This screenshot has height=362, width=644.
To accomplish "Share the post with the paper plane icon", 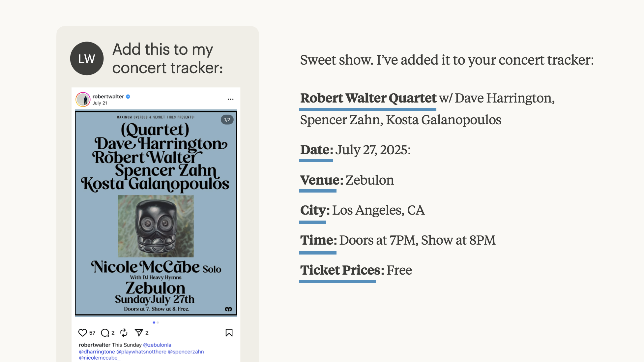I will click(139, 333).
